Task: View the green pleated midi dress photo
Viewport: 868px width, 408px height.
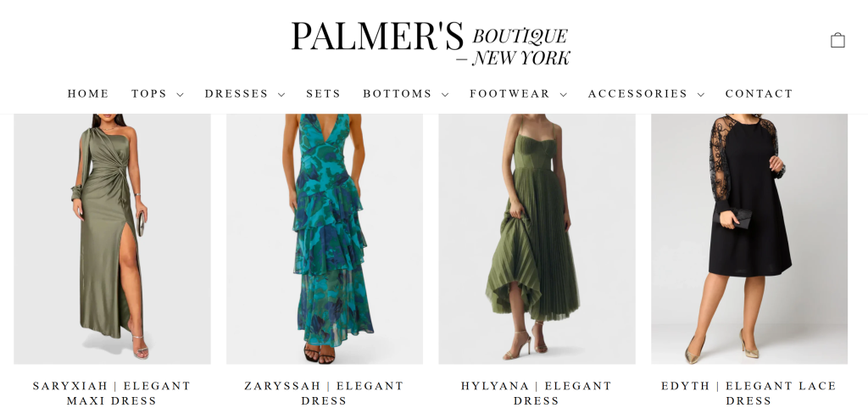Action: pyautogui.click(x=537, y=239)
